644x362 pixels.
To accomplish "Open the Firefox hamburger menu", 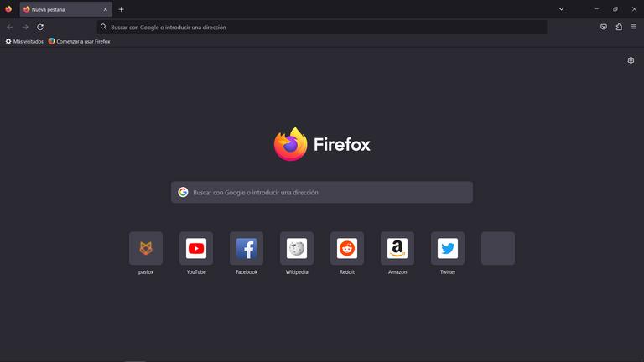I will pos(634,27).
